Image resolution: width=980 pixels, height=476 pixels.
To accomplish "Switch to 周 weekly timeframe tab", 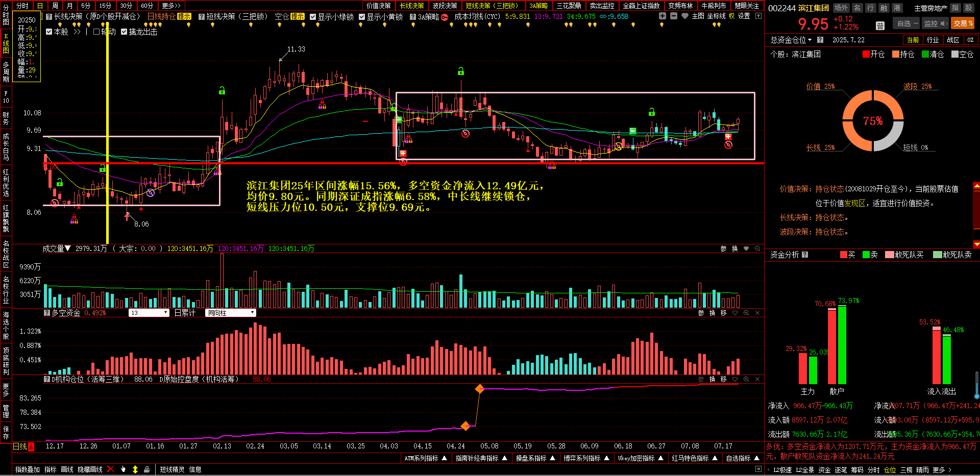I will click(55, 6).
